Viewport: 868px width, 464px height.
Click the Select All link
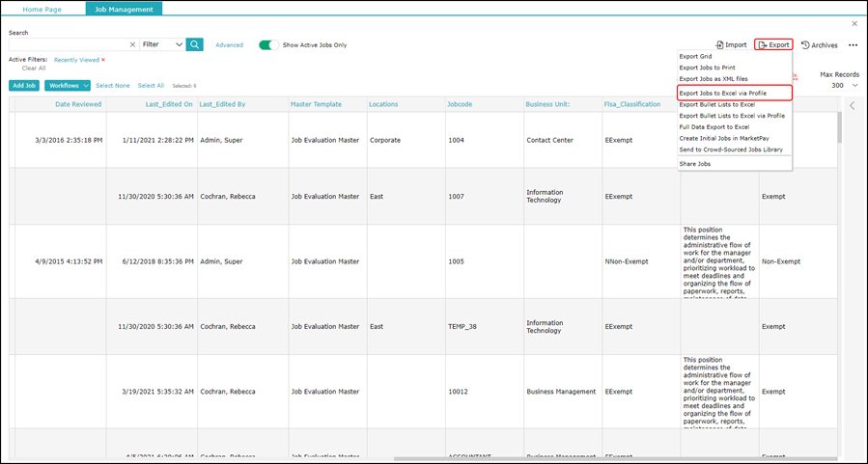[151, 86]
